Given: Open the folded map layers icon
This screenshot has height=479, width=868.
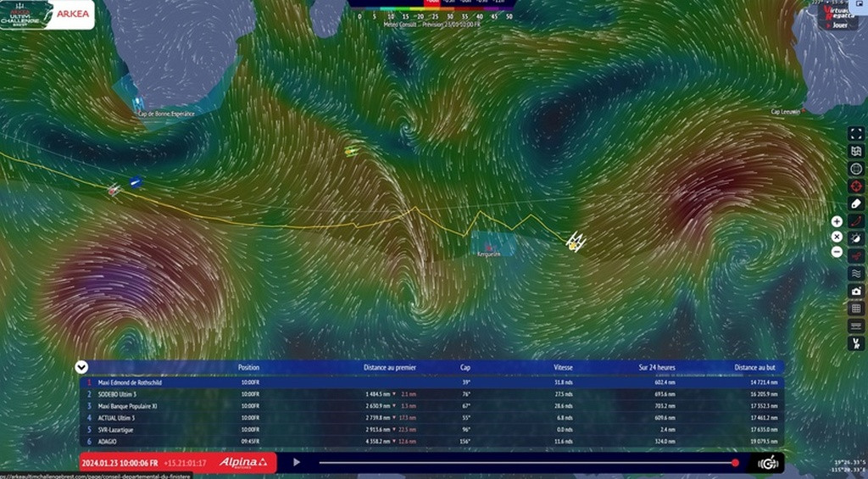Looking at the screenshot, I should click(856, 151).
